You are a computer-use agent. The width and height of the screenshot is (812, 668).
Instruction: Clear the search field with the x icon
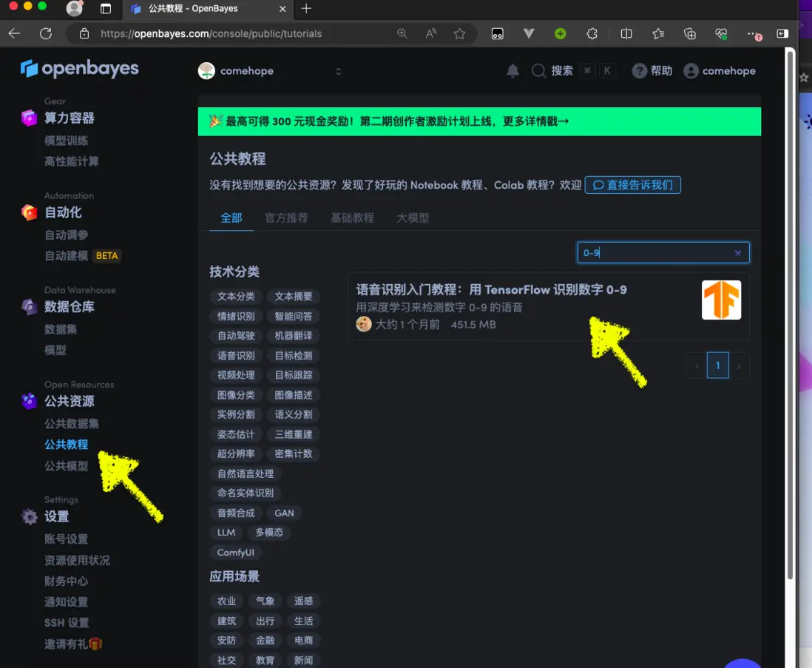click(x=737, y=253)
